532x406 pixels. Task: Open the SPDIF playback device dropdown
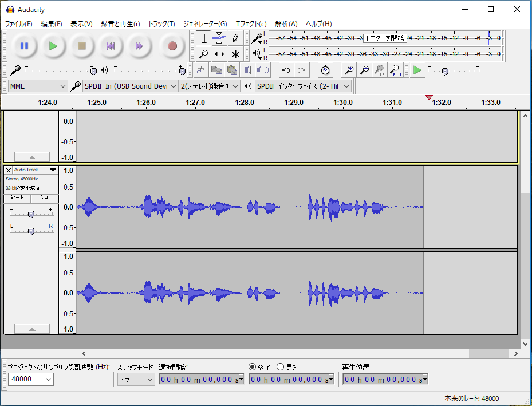(x=303, y=86)
